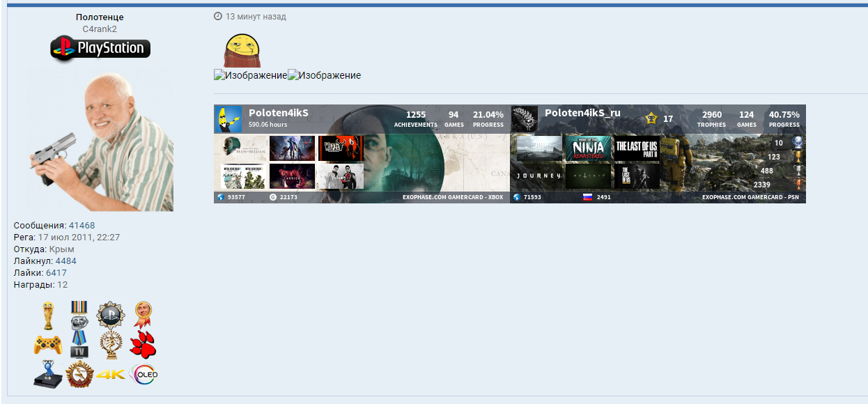Click the golden gamepad award icon
The height and width of the screenshot is (404, 868).
click(47, 345)
